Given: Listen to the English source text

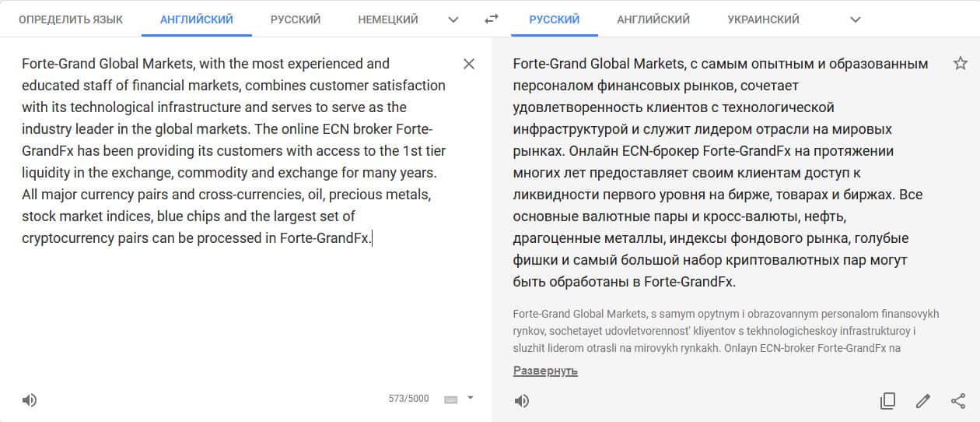Looking at the screenshot, I should click(30, 400).
